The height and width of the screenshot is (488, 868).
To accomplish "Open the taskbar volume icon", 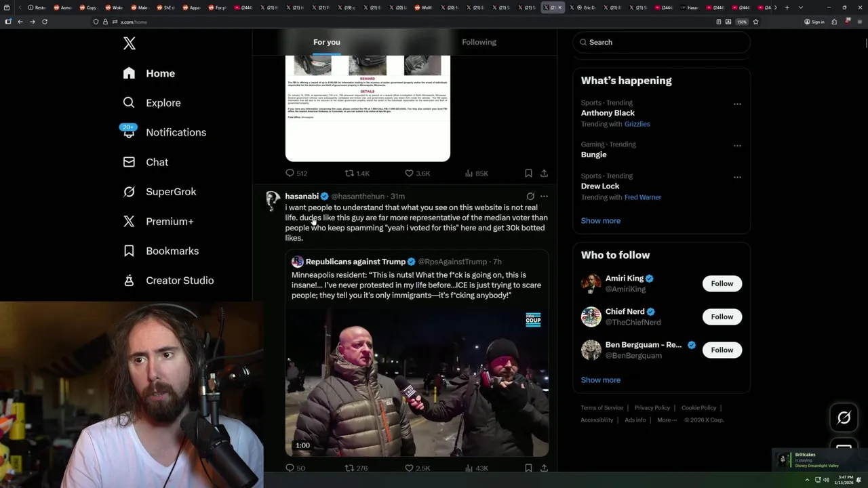I will [826, 480].
